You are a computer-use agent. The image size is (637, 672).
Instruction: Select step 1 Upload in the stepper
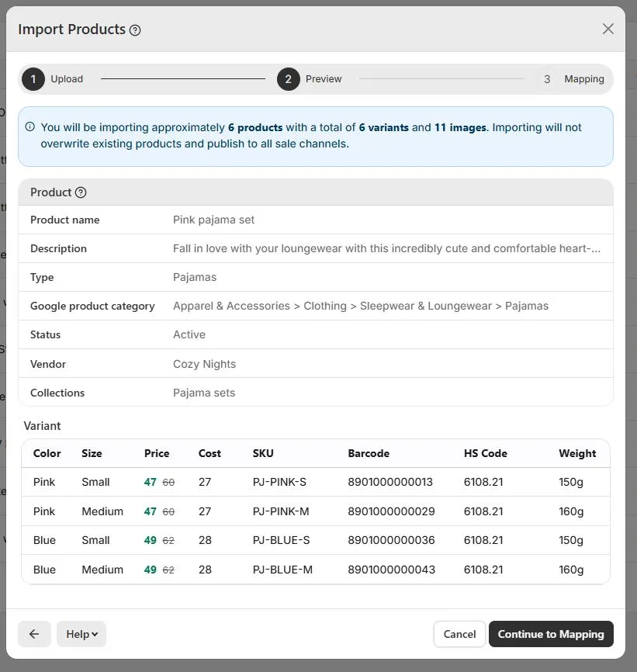[53, 79]
